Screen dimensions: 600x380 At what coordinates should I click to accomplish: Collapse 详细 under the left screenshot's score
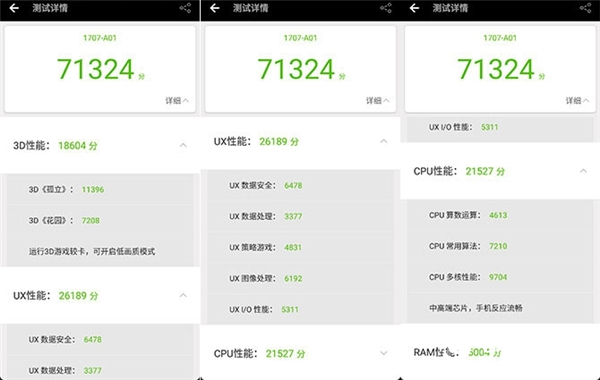pos(177,101)
